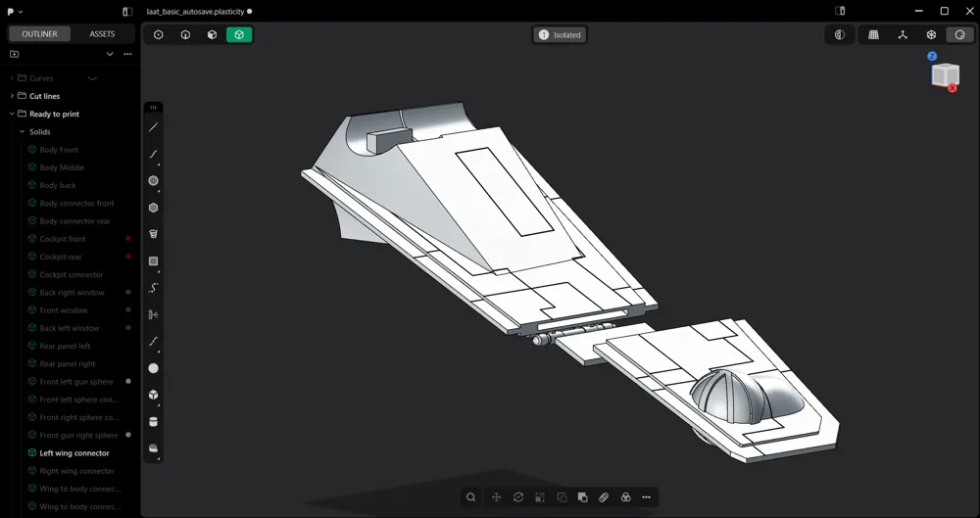Select the Trim scissors tool
980x518 pixels.
coord(153,314)
